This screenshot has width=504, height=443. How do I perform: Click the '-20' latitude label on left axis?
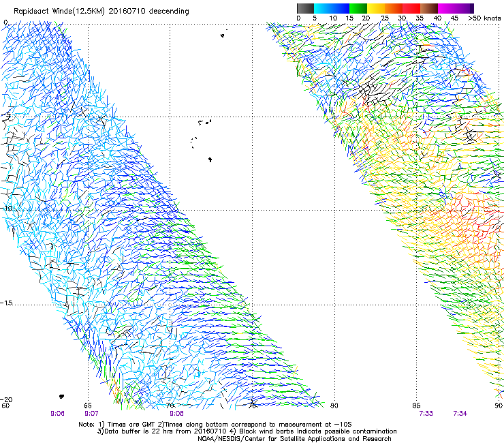click(x=6, y=399)
